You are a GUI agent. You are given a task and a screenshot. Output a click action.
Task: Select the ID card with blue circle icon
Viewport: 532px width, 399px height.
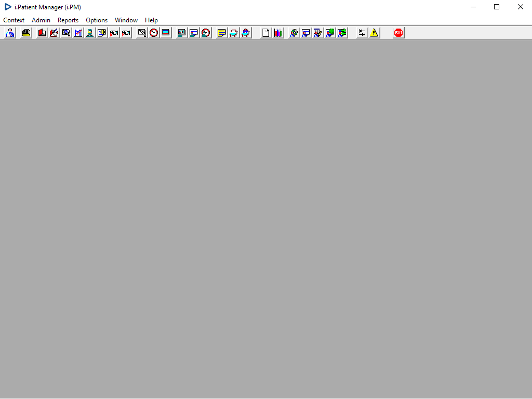point(66,33)
